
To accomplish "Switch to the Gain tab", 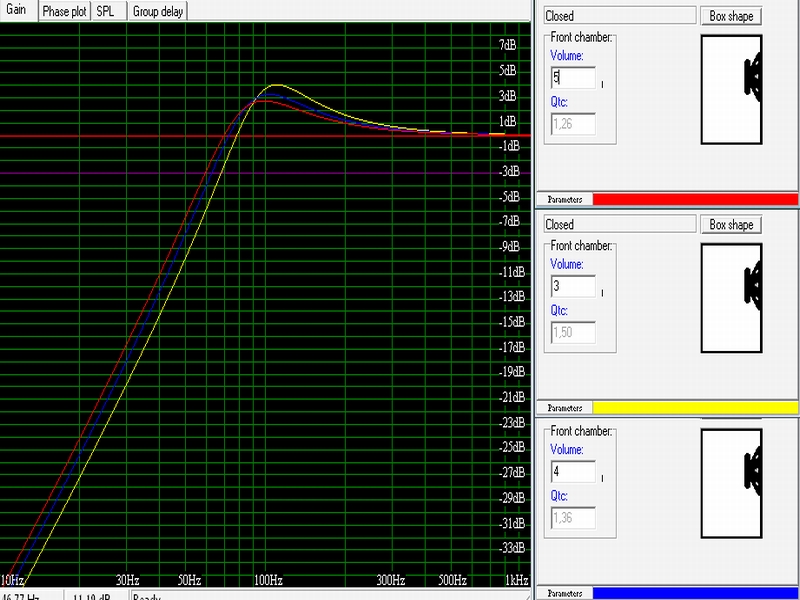I will point(17,11).
